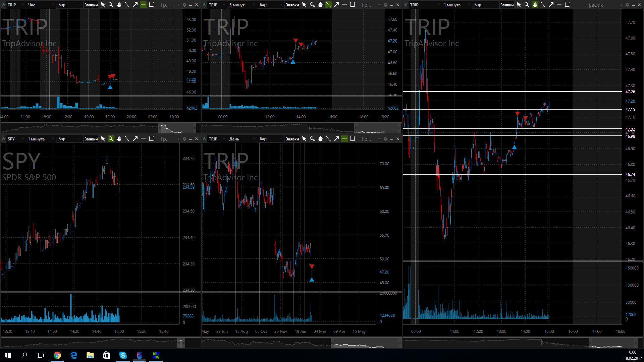Select rectangle tool in SPY chart
Viewport: 644px width, 362px height.
point(151,139)
